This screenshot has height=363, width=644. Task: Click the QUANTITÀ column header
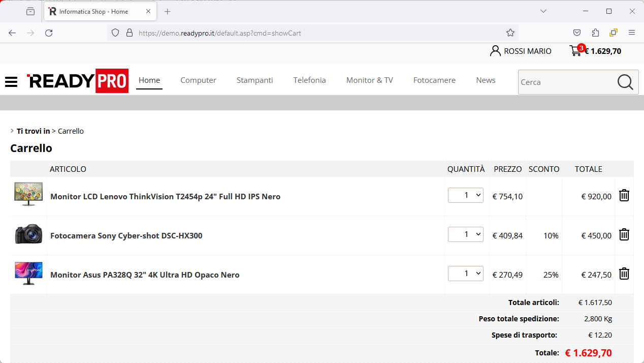click(x=466, y=169)
